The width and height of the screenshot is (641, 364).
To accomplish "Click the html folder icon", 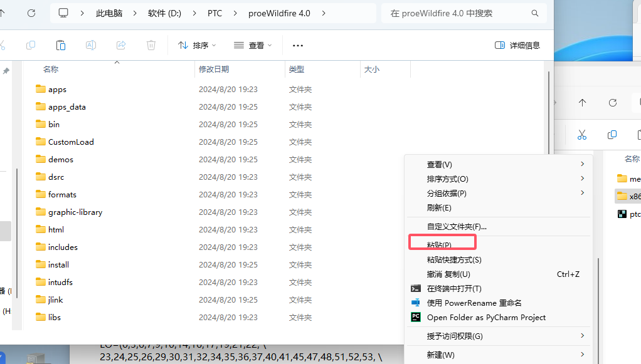I will click(x=41, y=229).
